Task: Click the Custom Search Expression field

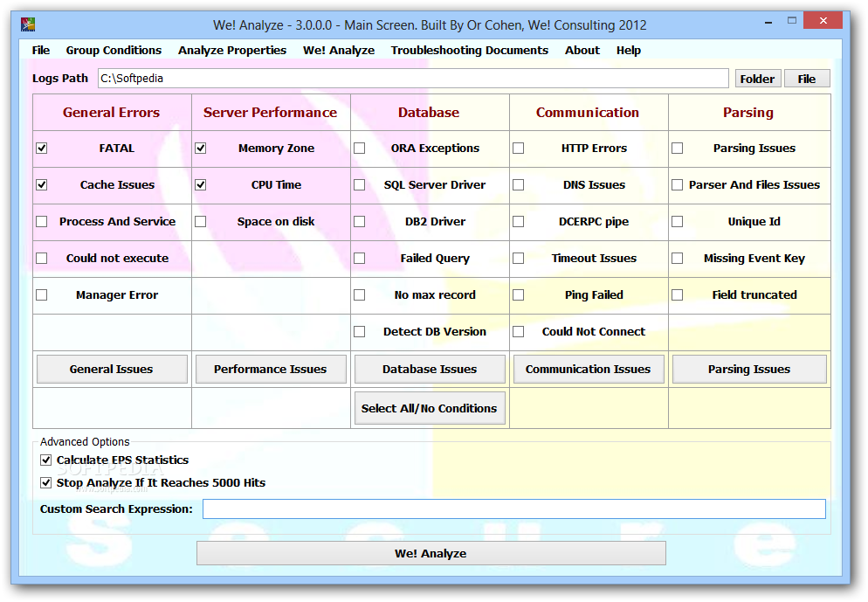Action: coord(514,509)
